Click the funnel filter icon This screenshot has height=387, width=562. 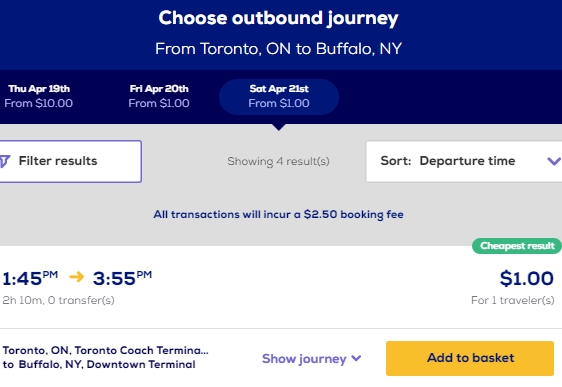point(5,161)
